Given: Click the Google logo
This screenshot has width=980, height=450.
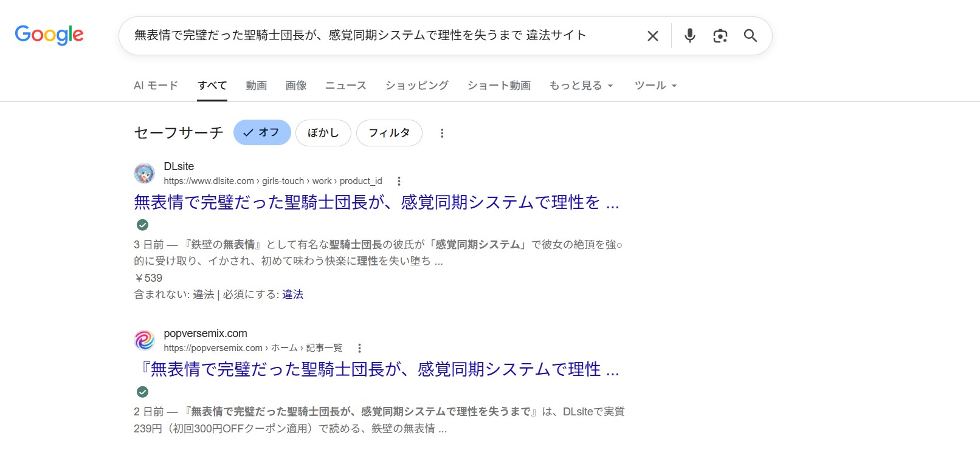Looking at the screenshot, I should [49, 35].
